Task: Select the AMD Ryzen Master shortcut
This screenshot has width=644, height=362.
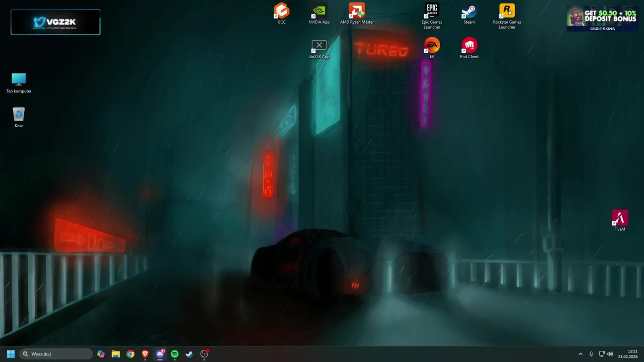Action: 357,14
